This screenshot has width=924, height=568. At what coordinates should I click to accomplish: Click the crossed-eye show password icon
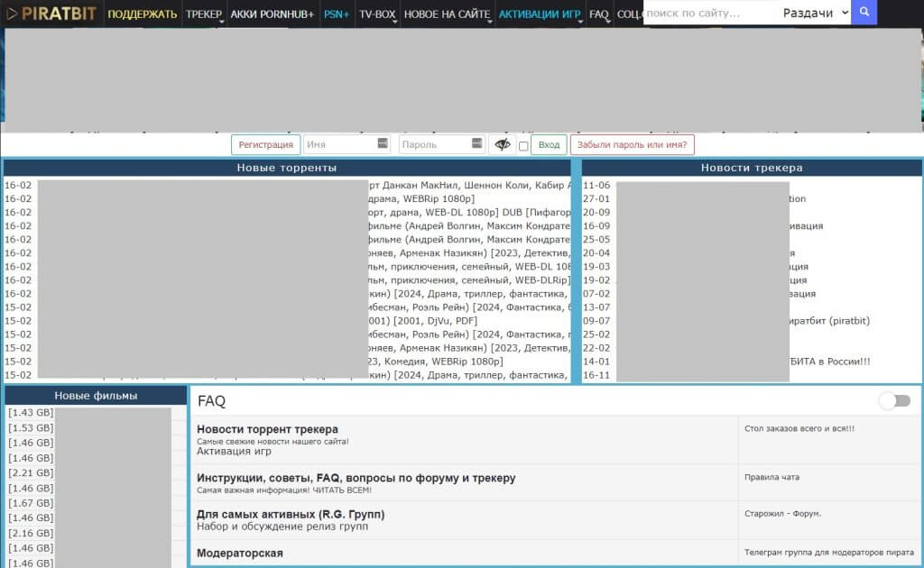coord(503,144)
